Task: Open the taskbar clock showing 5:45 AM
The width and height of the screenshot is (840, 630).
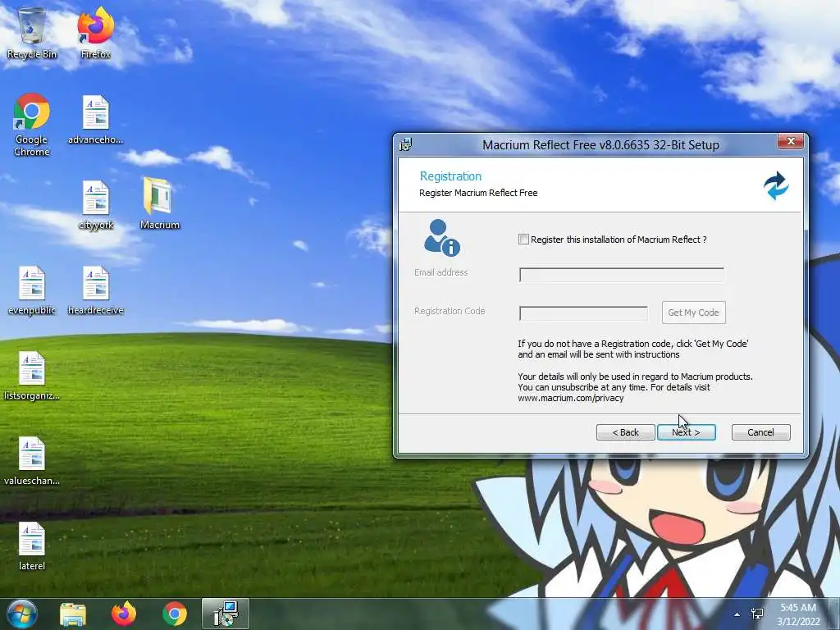Action: pos(798,614)
